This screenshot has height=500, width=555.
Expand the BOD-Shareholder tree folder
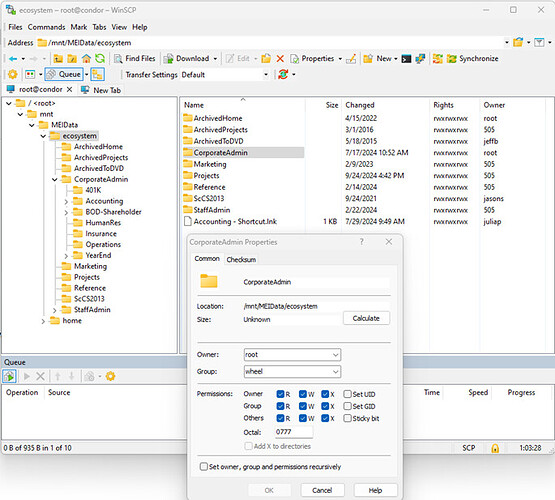66,213
